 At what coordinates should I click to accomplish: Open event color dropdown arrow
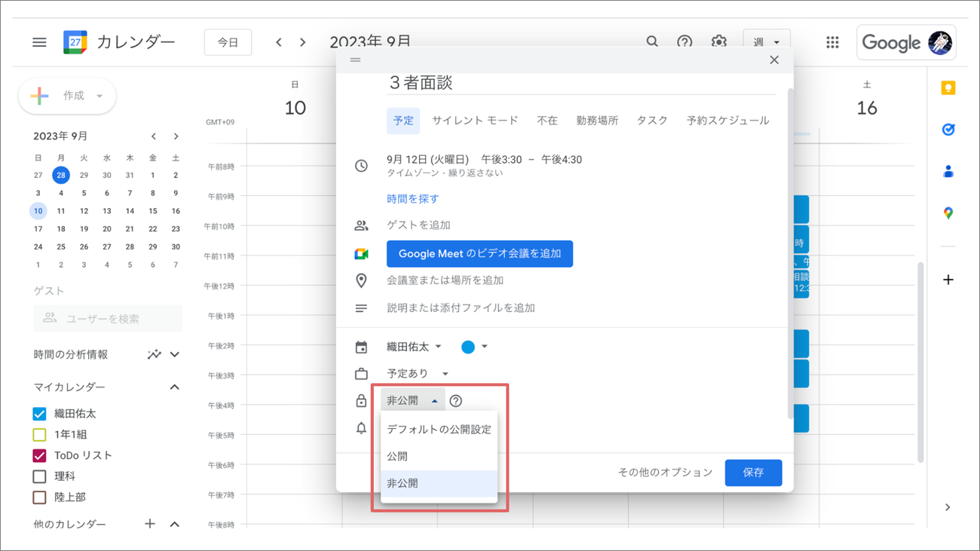tap(485, 347)
